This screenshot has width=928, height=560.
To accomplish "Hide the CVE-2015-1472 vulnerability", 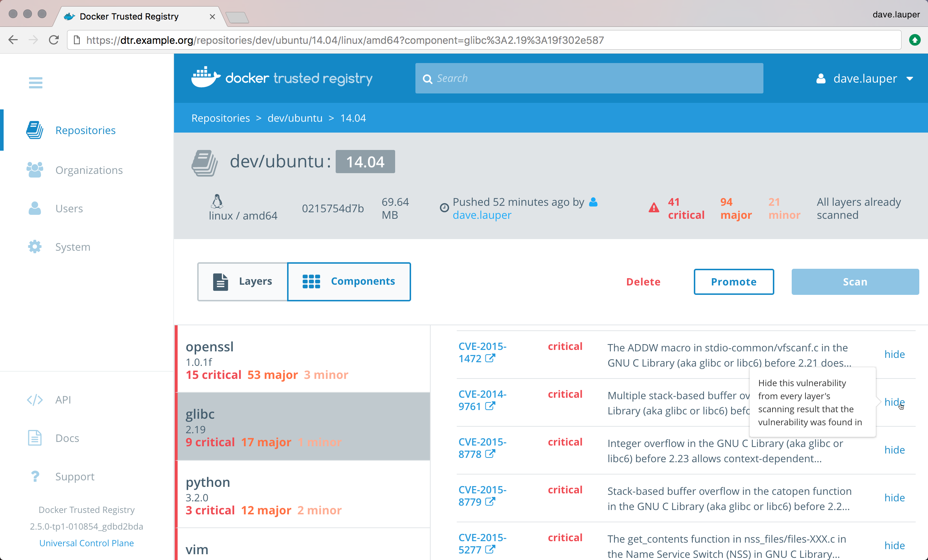I will click(895, 354).
